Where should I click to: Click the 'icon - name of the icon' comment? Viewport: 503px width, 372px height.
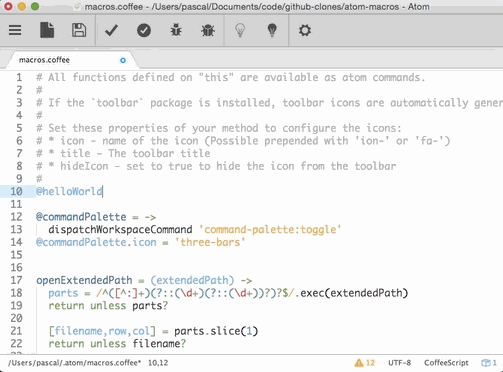pyautogui.click(x=243, y=141)
